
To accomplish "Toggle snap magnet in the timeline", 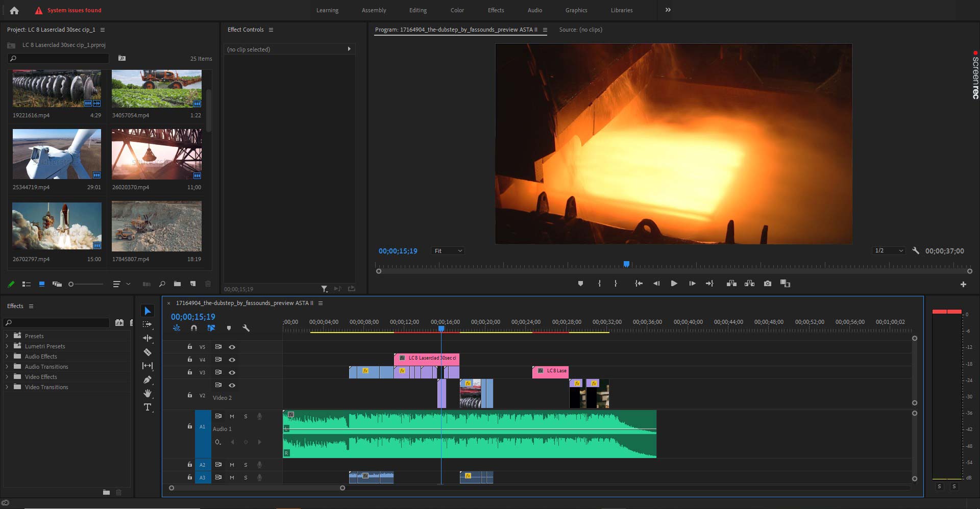I will click(x=194, y=328).
